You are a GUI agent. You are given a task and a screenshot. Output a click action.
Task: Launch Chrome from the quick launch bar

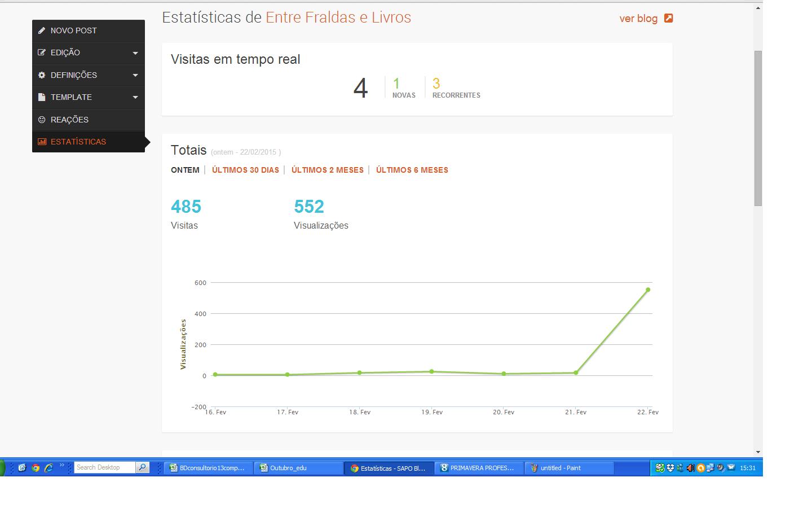36,468
